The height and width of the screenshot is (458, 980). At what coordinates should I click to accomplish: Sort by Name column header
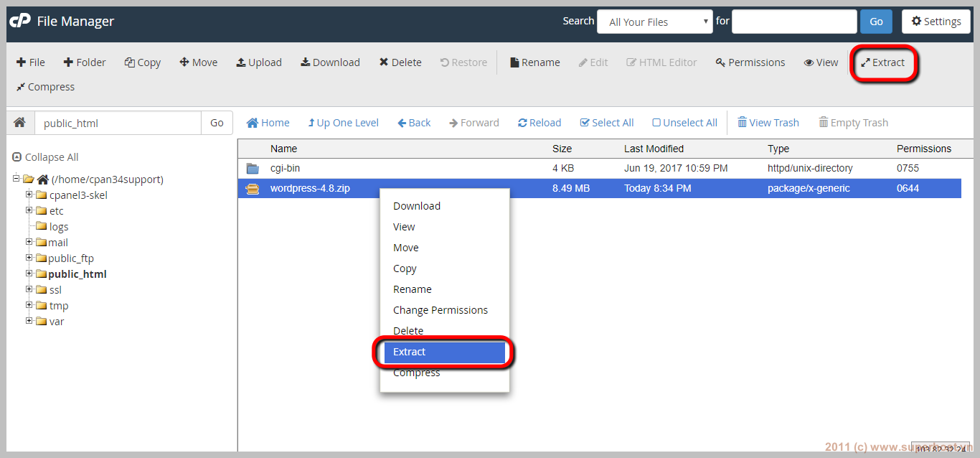coord(283,149)
